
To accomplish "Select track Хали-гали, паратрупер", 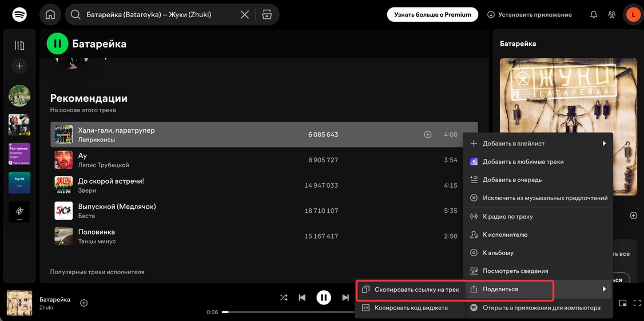I will pos(116,130).
